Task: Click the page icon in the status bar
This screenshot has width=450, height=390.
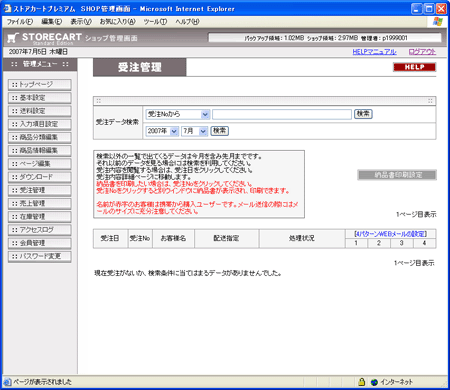Action: (x=7, y=382)
